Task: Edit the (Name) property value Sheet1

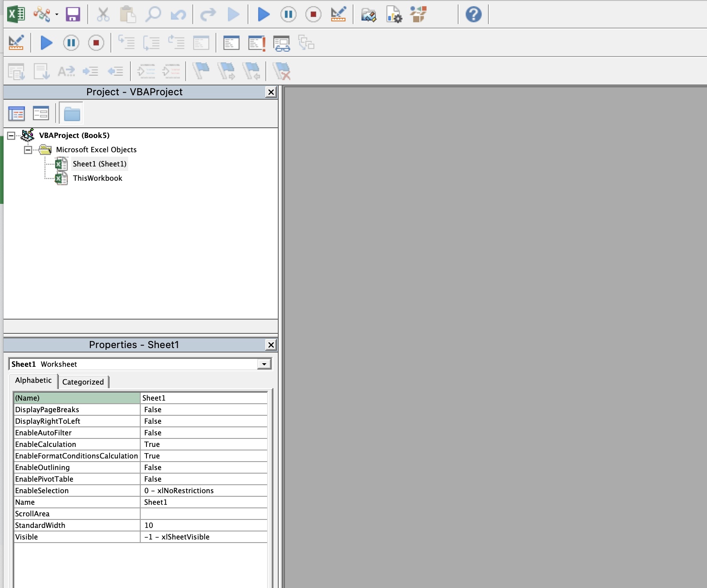Action: click(x=204, y=398)
